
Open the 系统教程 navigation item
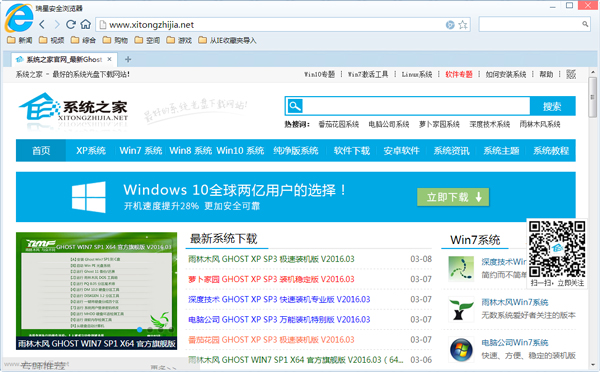pyautogui.click(x=551, y=150)
